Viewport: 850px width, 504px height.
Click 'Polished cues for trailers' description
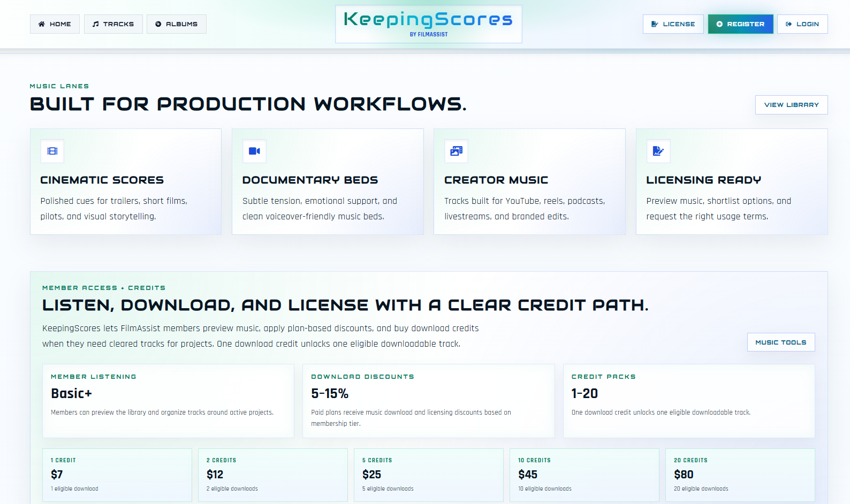(114, 209)
